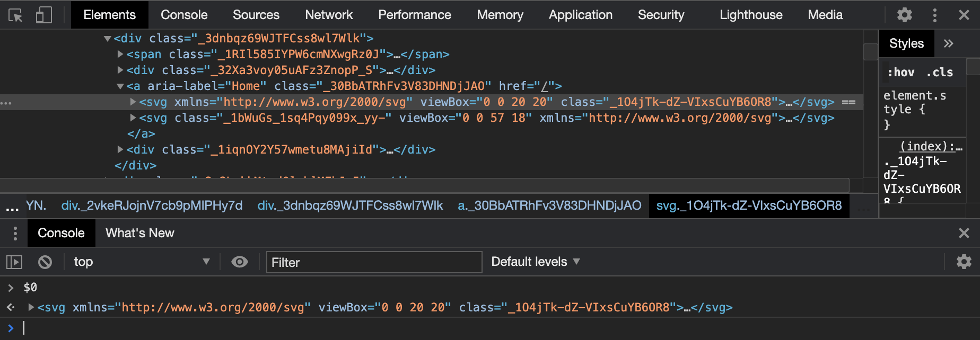Click the Elements panel horizontal scrollbar
Screen dimensions: 980x340
tap(424, 185)
